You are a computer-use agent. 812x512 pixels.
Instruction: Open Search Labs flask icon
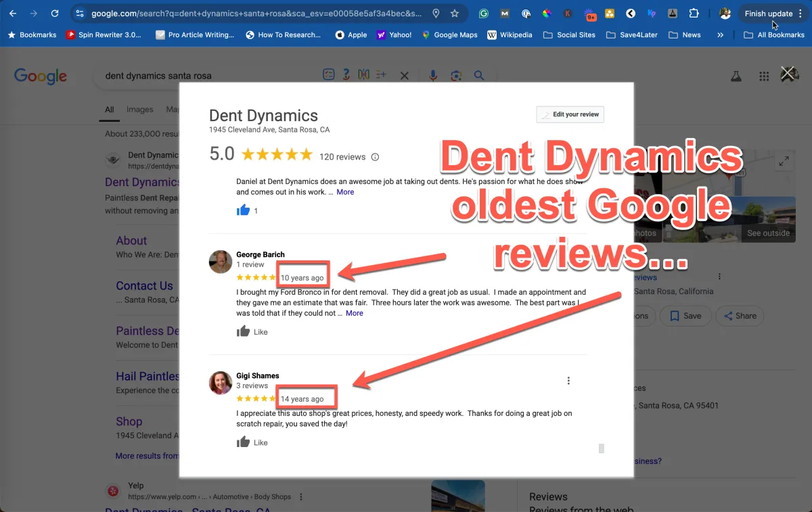736,76
